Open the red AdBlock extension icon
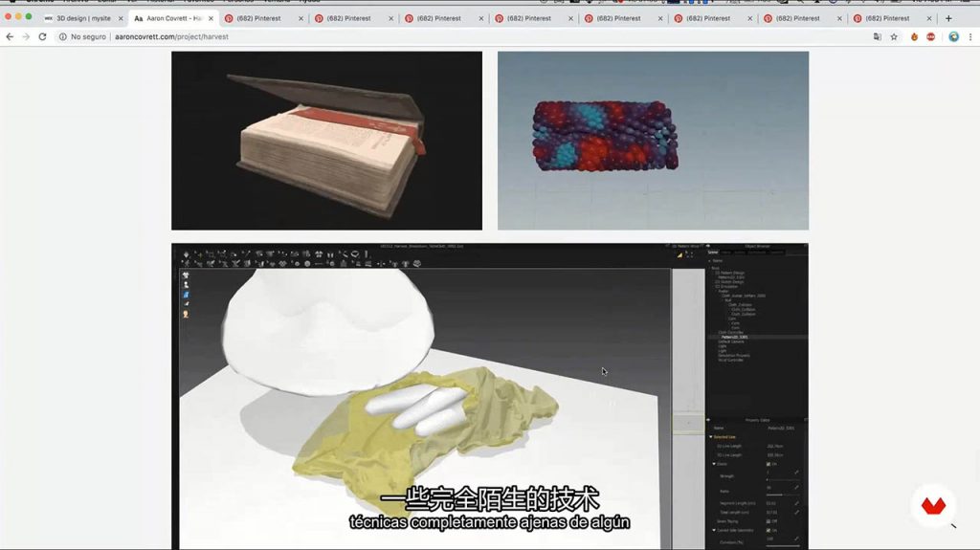The image size is (980, 550). tap(930, 37)
